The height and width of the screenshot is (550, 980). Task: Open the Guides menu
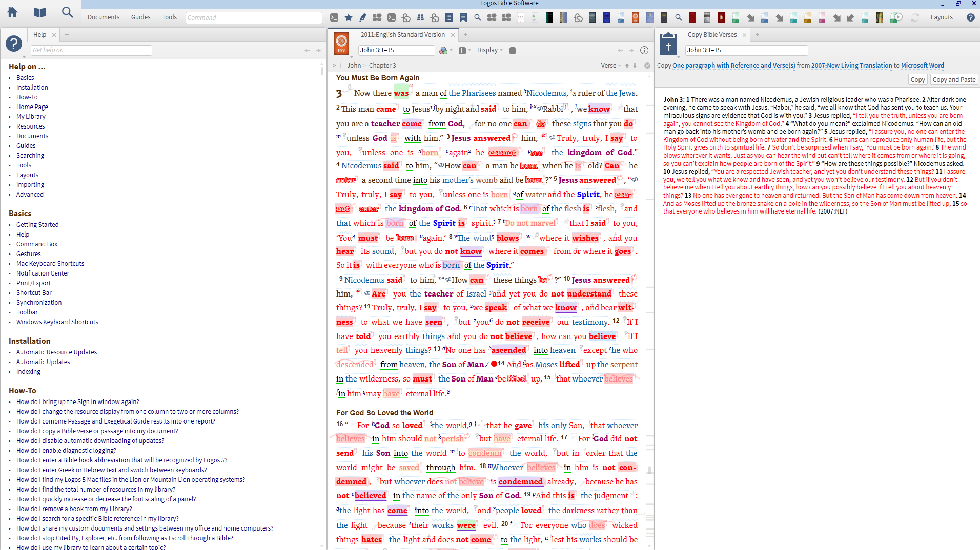(x=140, y=17)
